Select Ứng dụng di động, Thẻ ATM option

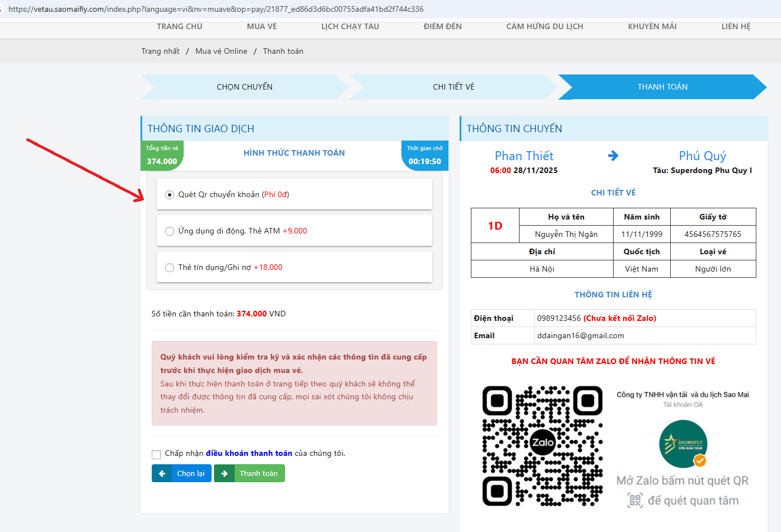[x=170, y=231]
